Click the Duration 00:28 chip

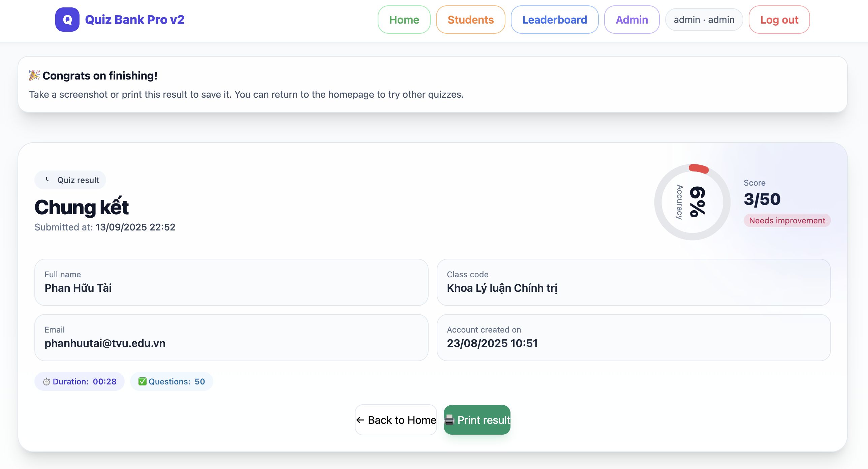(80, 381)
